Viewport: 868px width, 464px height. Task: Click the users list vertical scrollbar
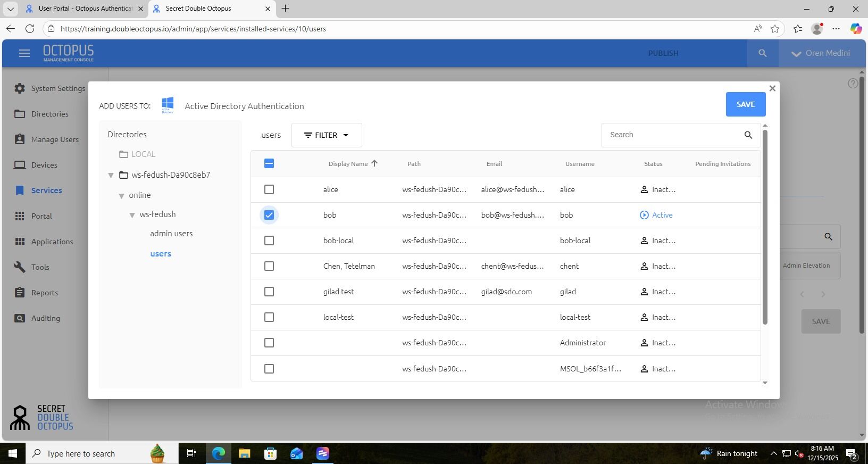click(x=765, y=226)
